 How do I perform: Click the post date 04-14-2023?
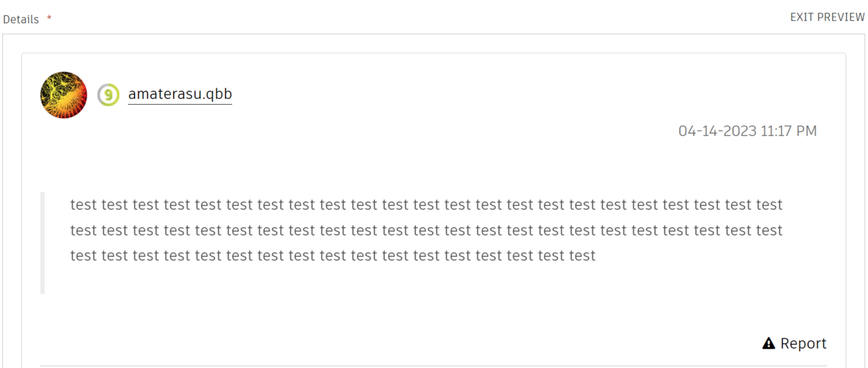point(718,131)
